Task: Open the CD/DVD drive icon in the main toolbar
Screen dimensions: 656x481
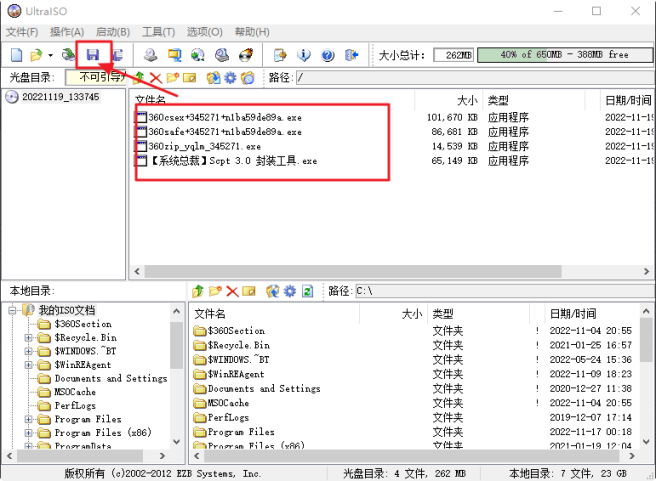Action: [68, 55]
